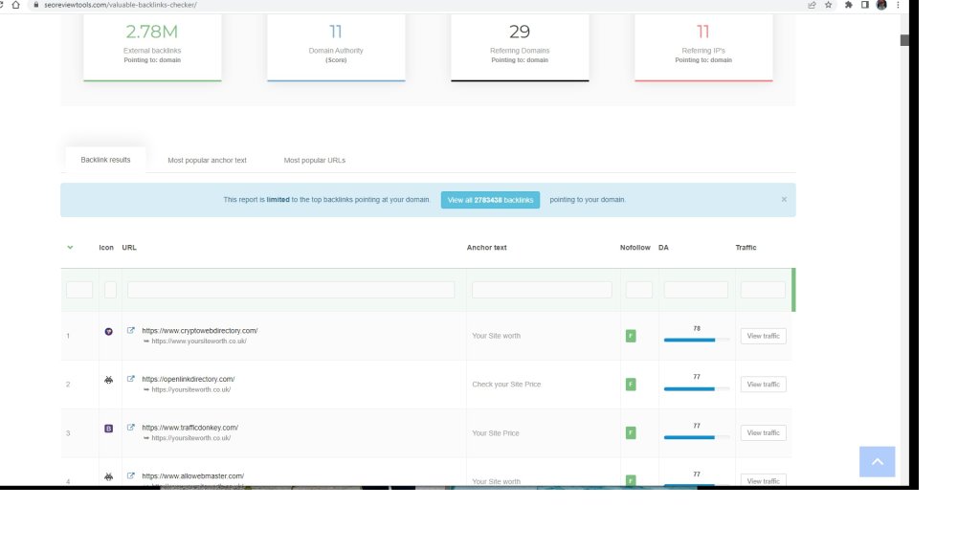
Task: Click the row number filter input field
Action: click(79, 289)
